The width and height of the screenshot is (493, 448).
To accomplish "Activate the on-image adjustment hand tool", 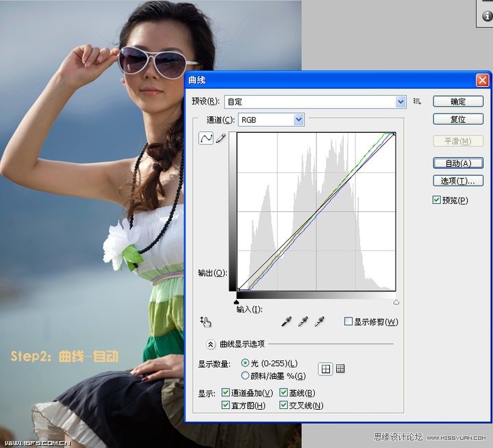I will coord(205,321).
